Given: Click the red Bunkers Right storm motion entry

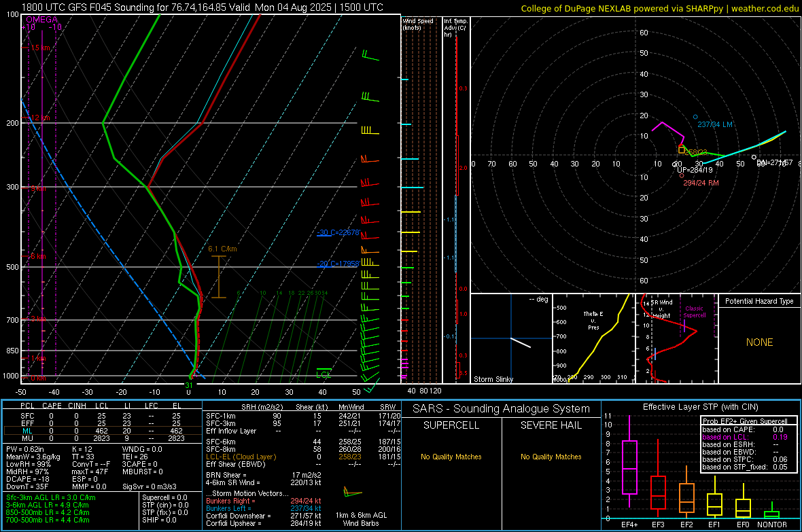Looking at the screenshot, I should click(264, 501).
